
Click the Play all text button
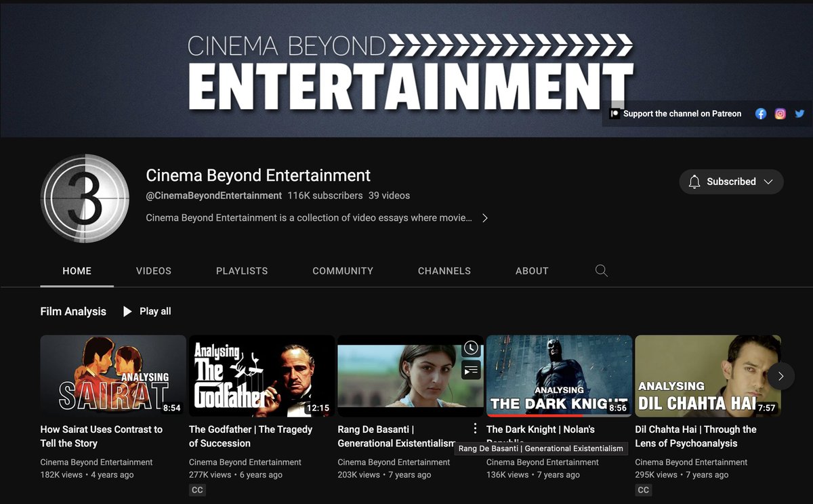(x=155, y=312)
